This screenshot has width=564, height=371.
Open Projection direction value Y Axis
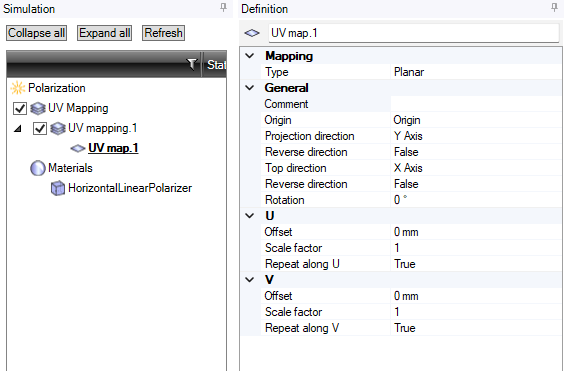pyautogui.click(x=476, y=136)
